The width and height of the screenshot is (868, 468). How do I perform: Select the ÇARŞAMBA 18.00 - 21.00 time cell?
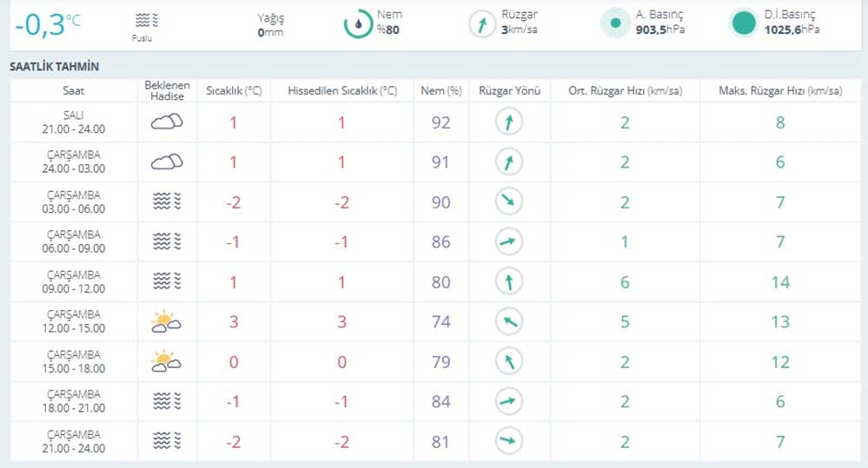[x=74, y=401]
